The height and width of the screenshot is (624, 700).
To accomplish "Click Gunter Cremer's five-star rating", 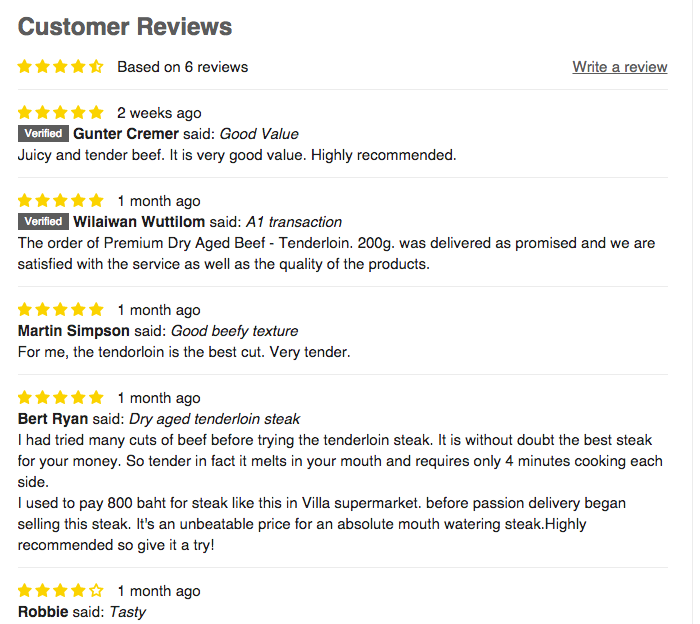I will pos(60,113).
